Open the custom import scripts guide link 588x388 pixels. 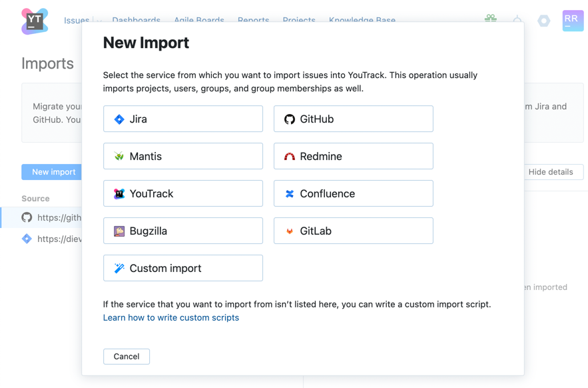(171, 317)
